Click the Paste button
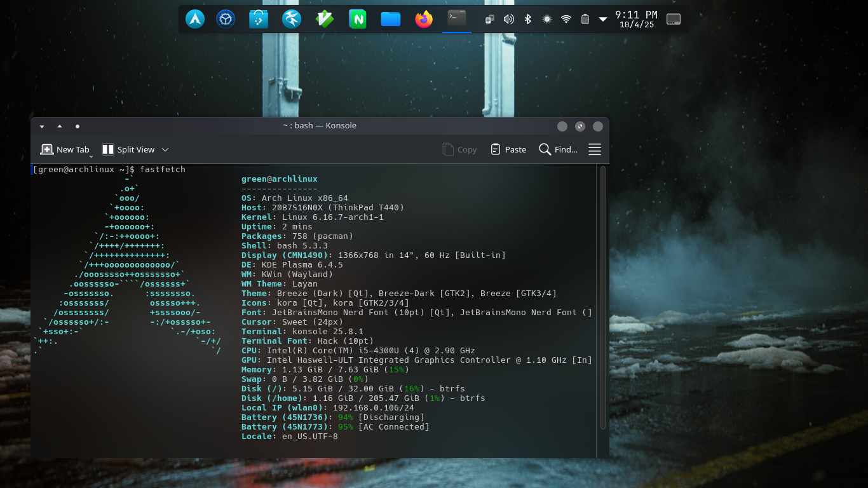Image resolution: width=868 pixels, height=488 pixels. click(508, 149)
